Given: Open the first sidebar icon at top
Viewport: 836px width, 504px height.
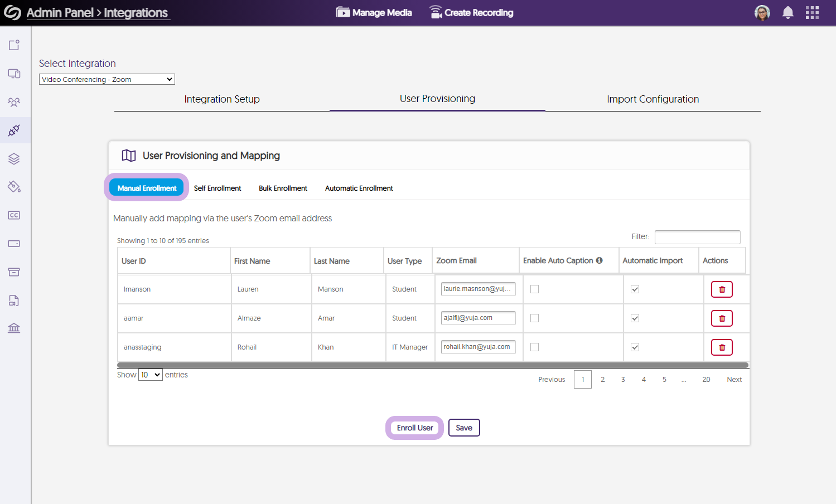Looking at the screenshot, I should 14,45.
